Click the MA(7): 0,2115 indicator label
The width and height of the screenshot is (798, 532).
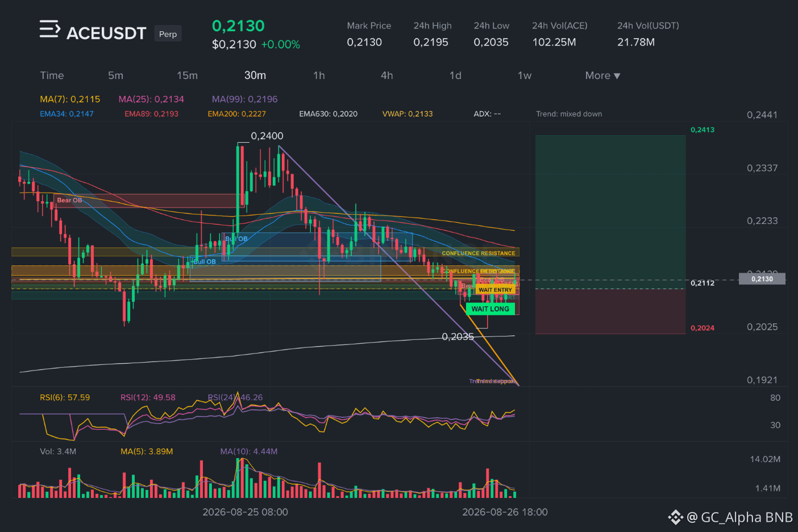pos(70,99)
